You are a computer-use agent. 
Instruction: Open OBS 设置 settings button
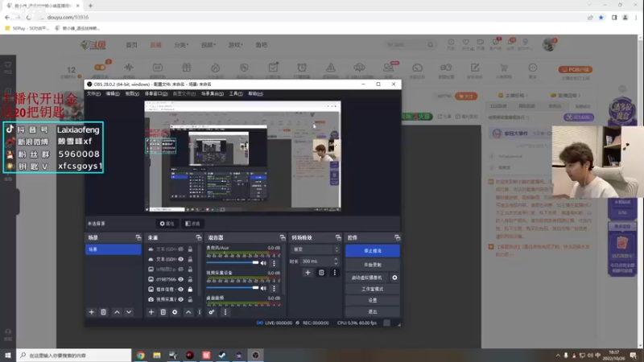click(x=373, y=300)
